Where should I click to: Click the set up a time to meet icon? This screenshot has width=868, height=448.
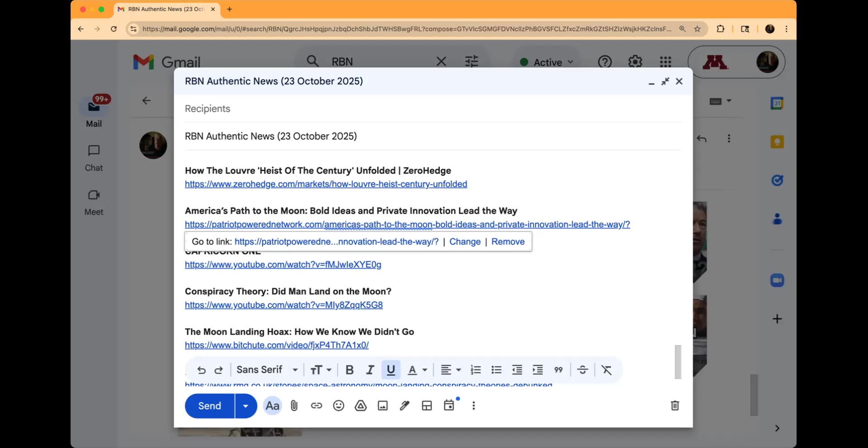449,406
